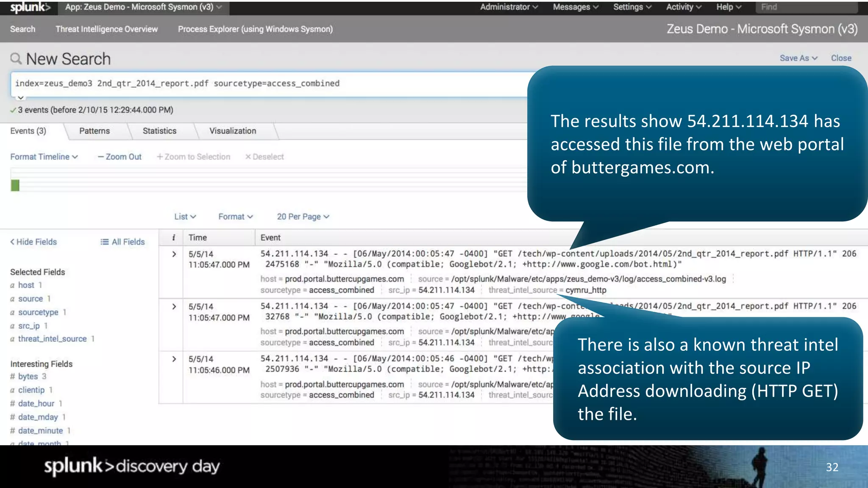Open Threat Intelligence Overview
Viewport: 868px width, 488px height.
[x=107, y=29]
